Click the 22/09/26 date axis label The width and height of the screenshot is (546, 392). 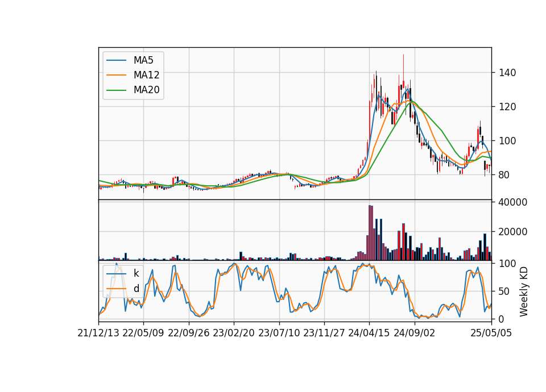[189, 333]
